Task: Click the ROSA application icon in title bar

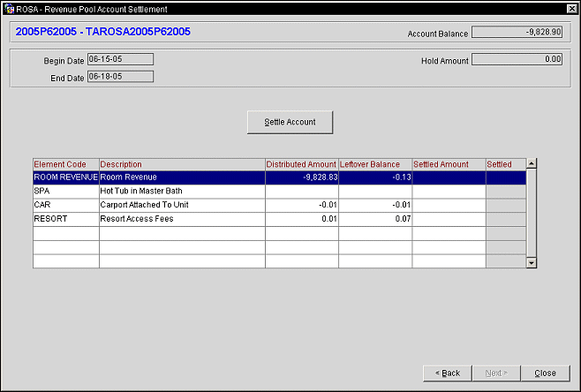Action: point(9,7)
